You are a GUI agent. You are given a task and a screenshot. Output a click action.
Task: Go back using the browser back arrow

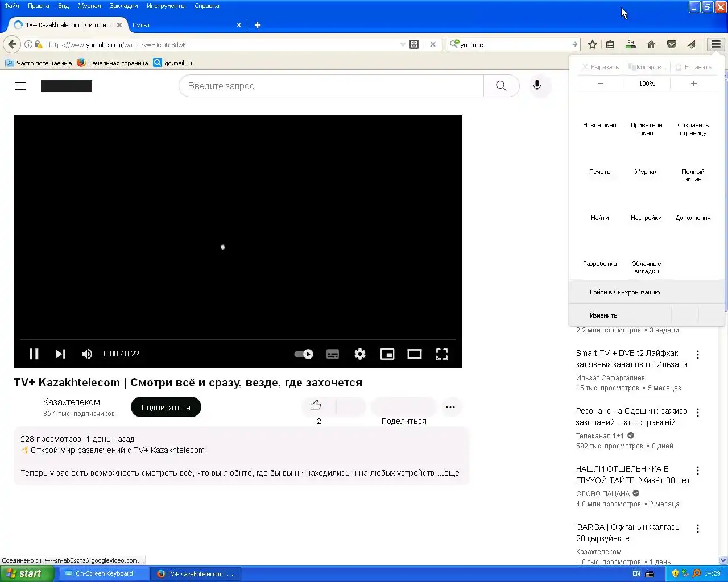pos(13,44)
